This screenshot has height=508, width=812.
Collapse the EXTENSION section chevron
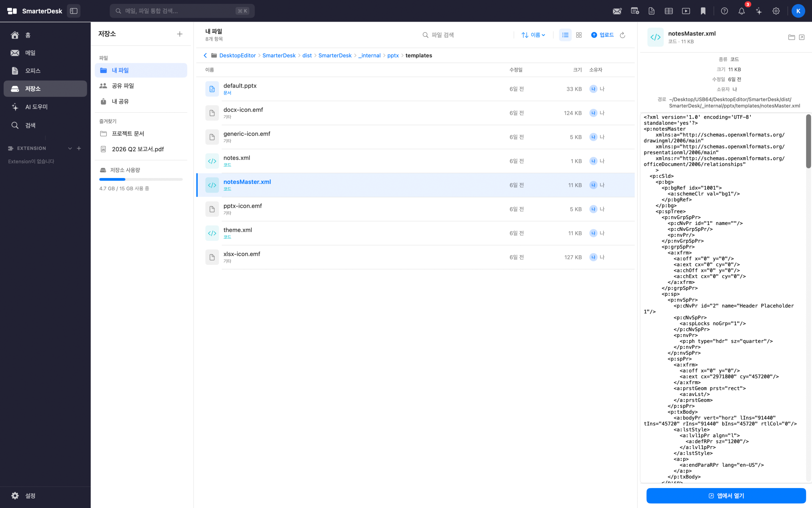click(x=70, y=148)
